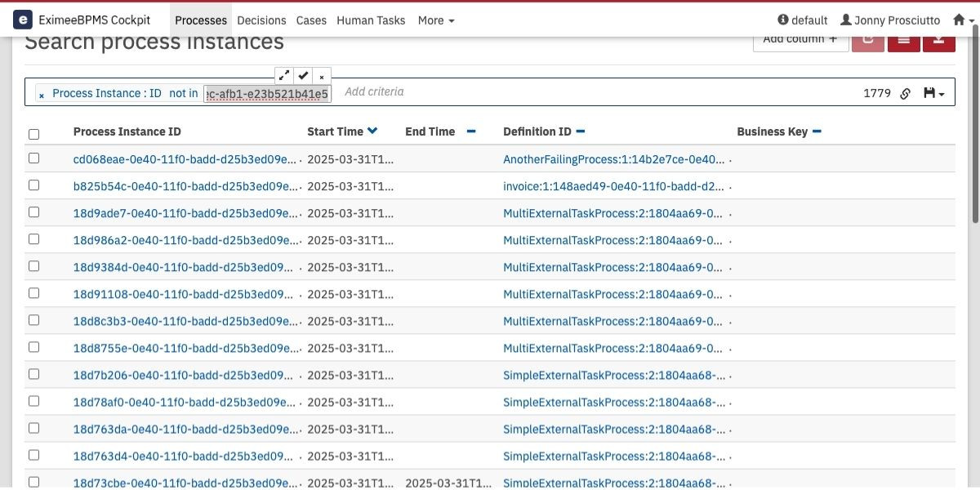The image size is (980, 490).
Task: Expand the criteria value editor
Action: coord(283,75)
